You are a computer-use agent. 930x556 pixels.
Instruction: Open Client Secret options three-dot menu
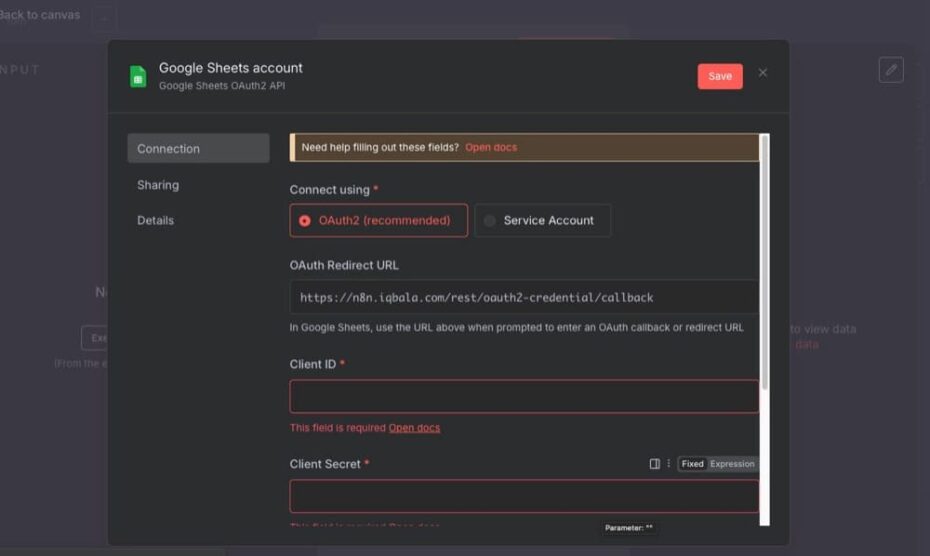pos(668,463)
